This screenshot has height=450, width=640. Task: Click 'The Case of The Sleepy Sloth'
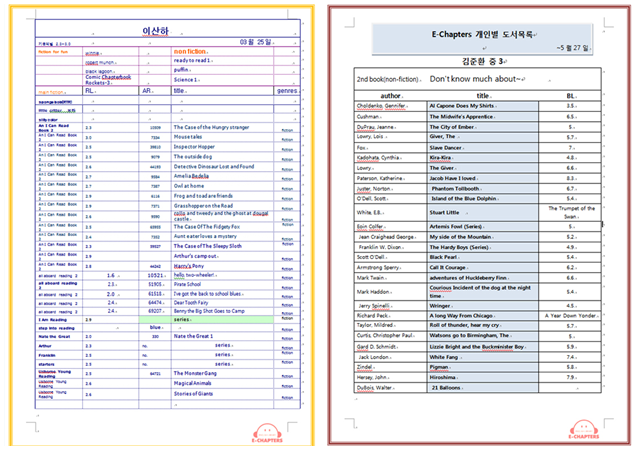208,246
